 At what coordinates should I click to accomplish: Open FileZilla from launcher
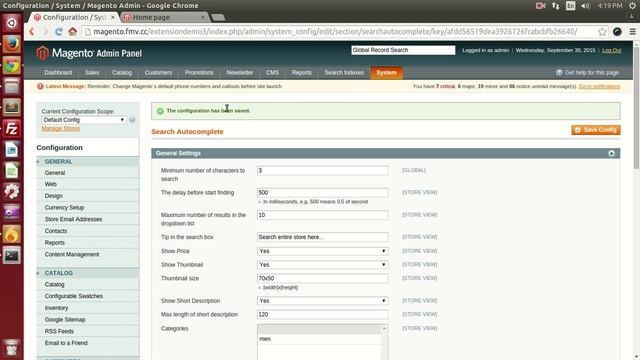11,129
